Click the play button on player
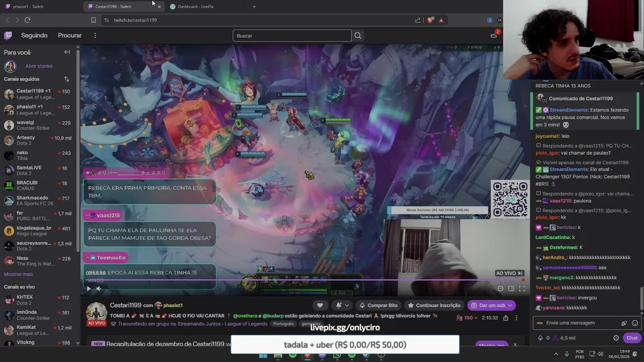Viewport: 644px width, 362px height. pyautogui.click(x=89, y=289)
